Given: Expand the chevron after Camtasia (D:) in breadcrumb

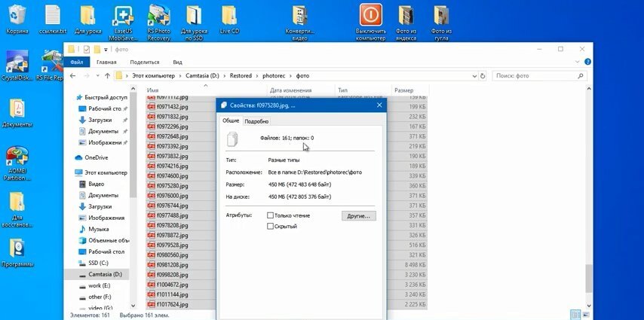Looking at the screenshot, I should point(225,76).
